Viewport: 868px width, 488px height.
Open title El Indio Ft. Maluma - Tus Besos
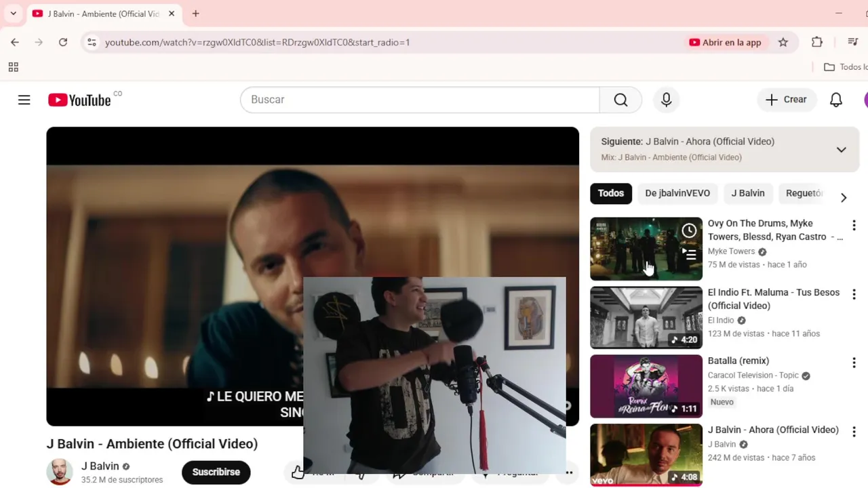tap(774, 299)
